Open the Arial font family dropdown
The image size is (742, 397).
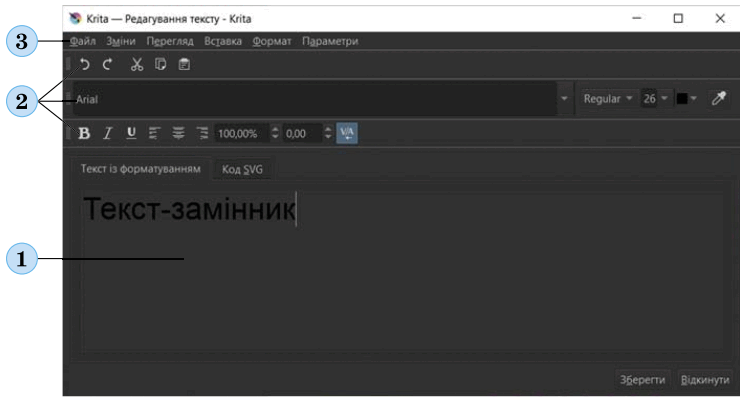click(x=564, y=99)
